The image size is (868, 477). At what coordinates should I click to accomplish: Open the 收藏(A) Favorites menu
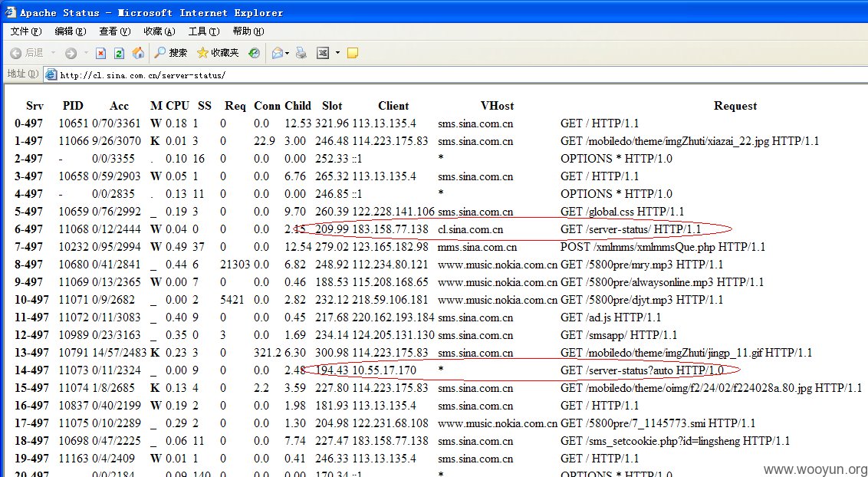click(159, 31)
